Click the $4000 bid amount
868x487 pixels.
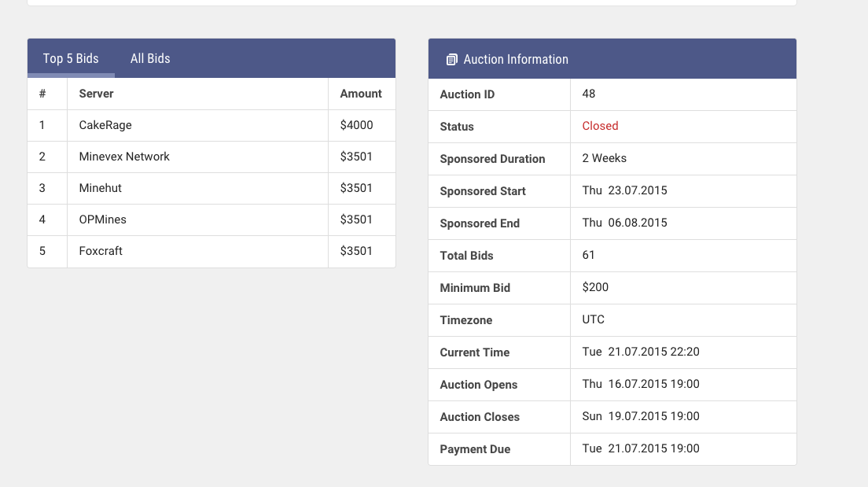coord(356,125)
